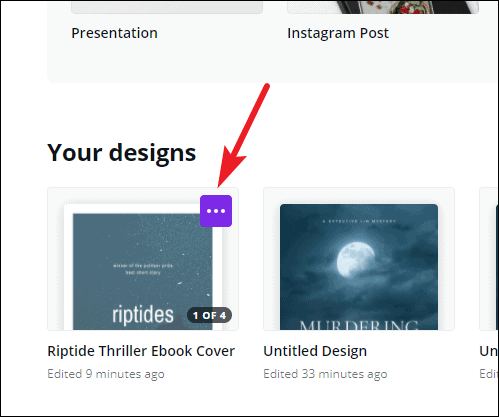Click the cut-off third design title
Screen dimensions: 499x417
point(489,351)
